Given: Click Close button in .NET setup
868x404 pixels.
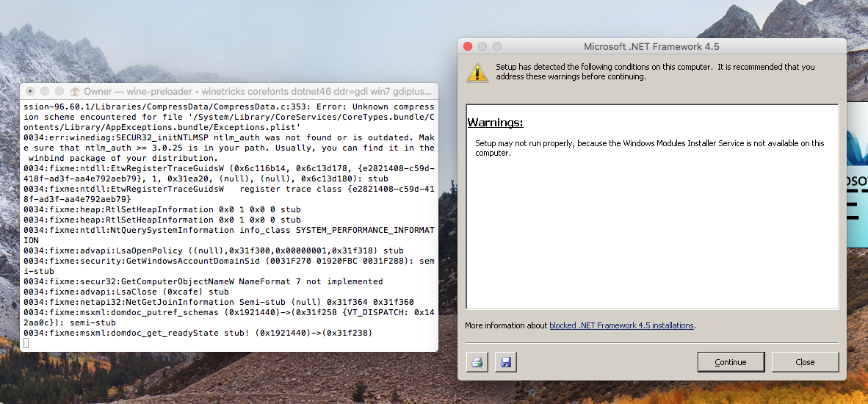Looking at the screenshot, I should coord(805,362).
